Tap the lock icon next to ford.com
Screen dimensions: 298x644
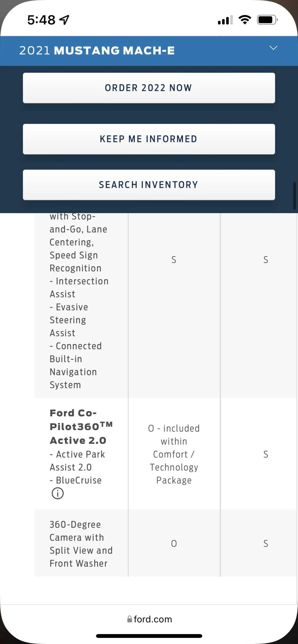pyautogui.click(x=130, y=619)
